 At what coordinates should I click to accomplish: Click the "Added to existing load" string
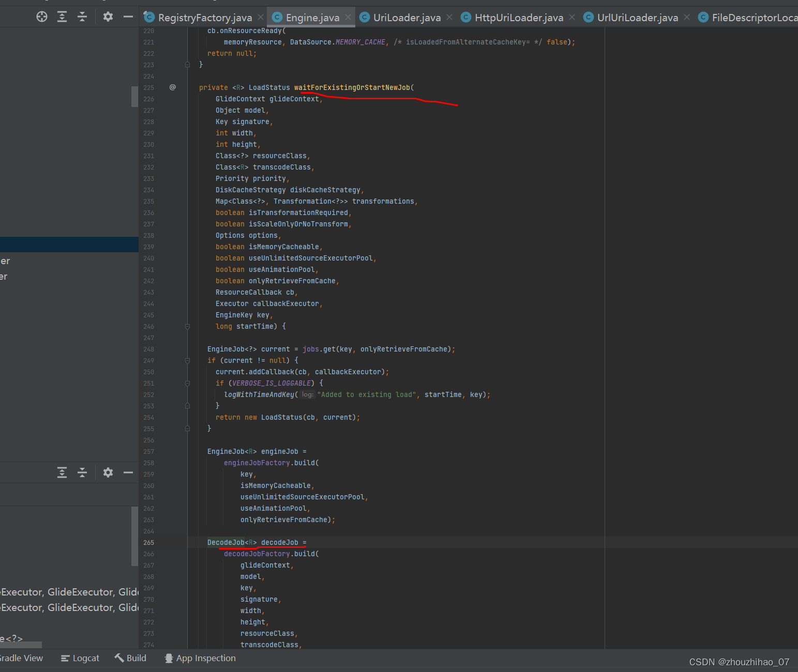pyautogui.click(x=367, y=394)
